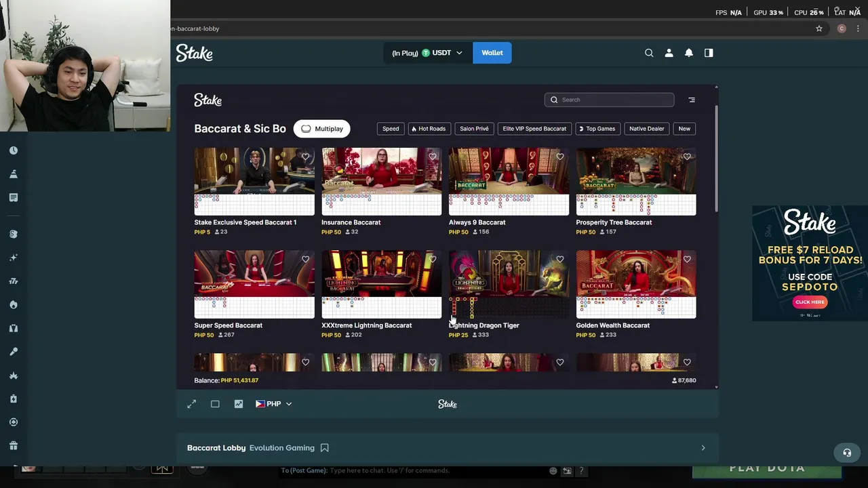The height and width of the screenshot is (488, 868).
Task: Click the flame icon in left sidebar
Action: point(14,304)
